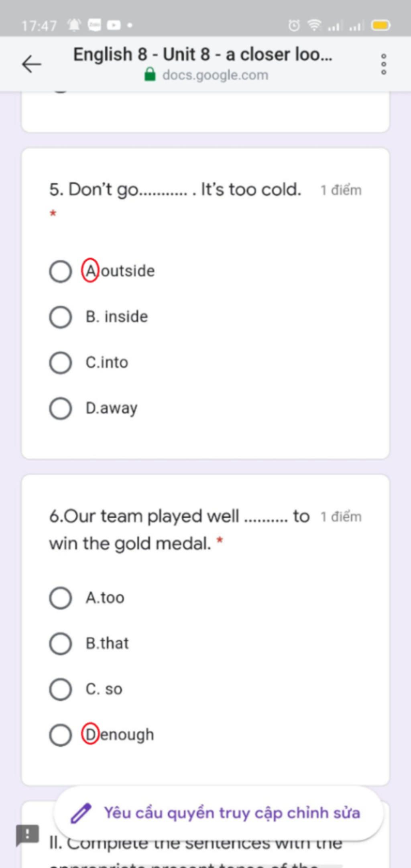Screen dimensions: 411x868
Task: Choose the 'C.into' radio option
Action: point(61,363)
